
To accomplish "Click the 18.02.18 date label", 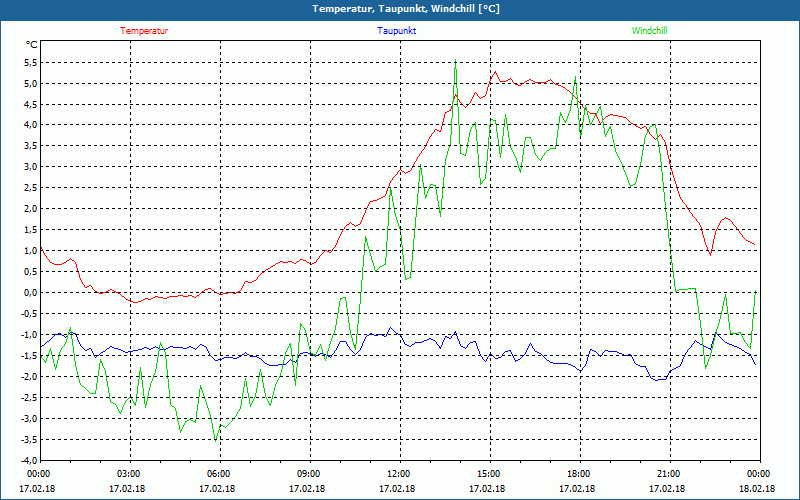I will tap(758, 489).
